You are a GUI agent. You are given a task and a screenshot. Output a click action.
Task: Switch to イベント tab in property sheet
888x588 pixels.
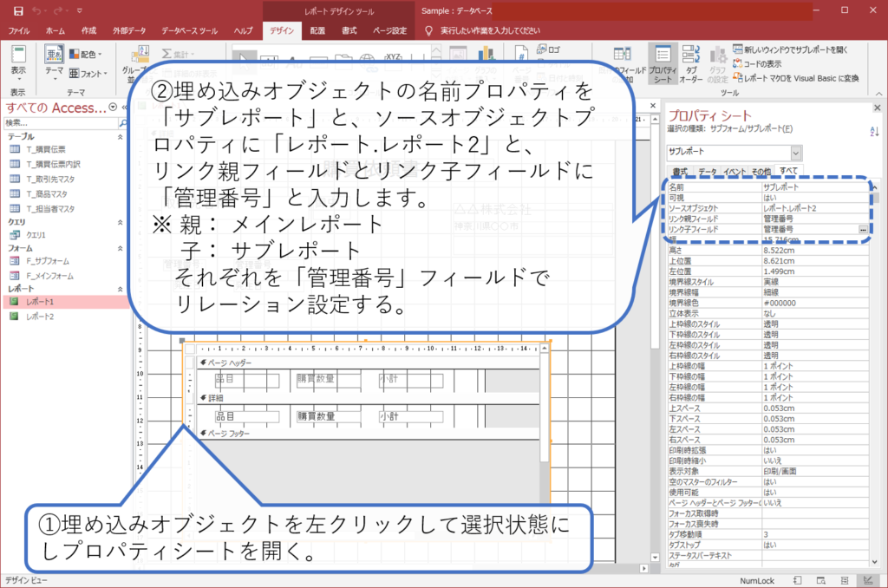[x=735, y=171]
